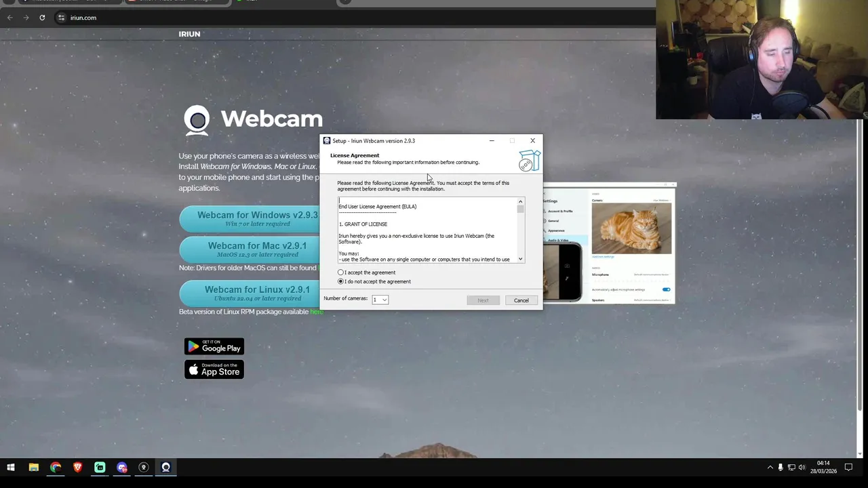The image size is (868, 488).
Task: Click the license text scrollbar down arrow
Action: pyautogui.click(x=520, y=259)
